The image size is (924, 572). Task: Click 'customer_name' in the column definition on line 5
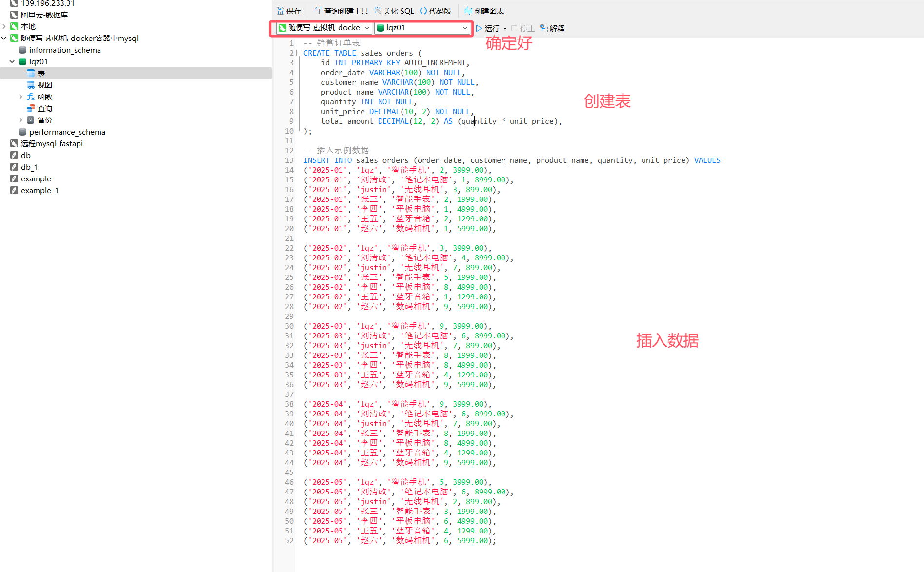coord(349,82)
